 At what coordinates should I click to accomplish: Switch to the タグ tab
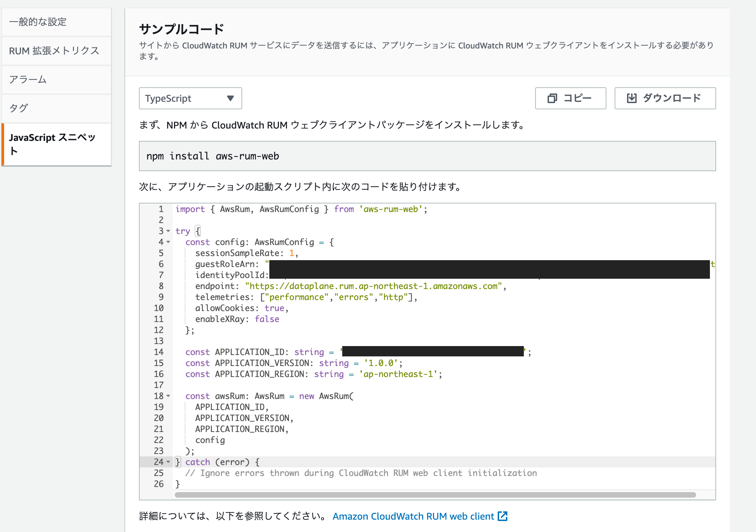(56, 108)
